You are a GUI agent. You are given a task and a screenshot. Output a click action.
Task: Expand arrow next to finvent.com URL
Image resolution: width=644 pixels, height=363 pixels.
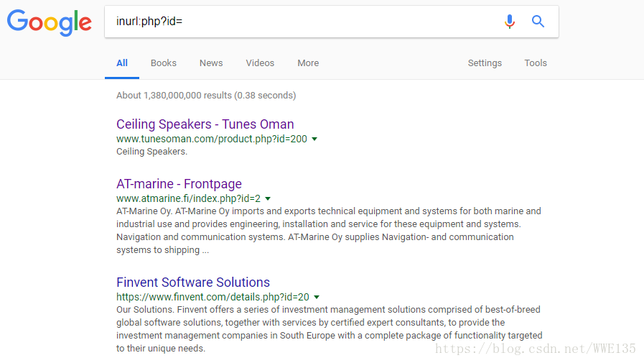pos(317,297)
